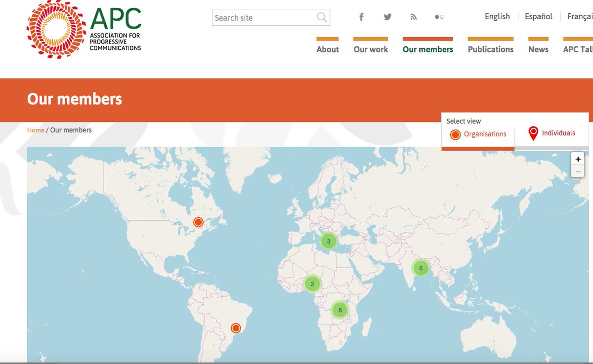Open the Publications menu
The width and height of the screenshot is (593, 364).
click(x=491, y=49)
